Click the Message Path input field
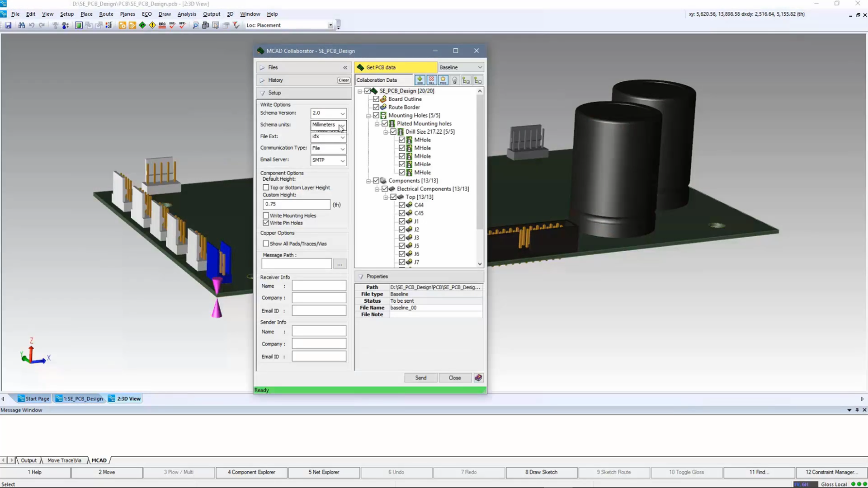The width and height of the screenshot is (868, 488). click(x=296, y=263)
